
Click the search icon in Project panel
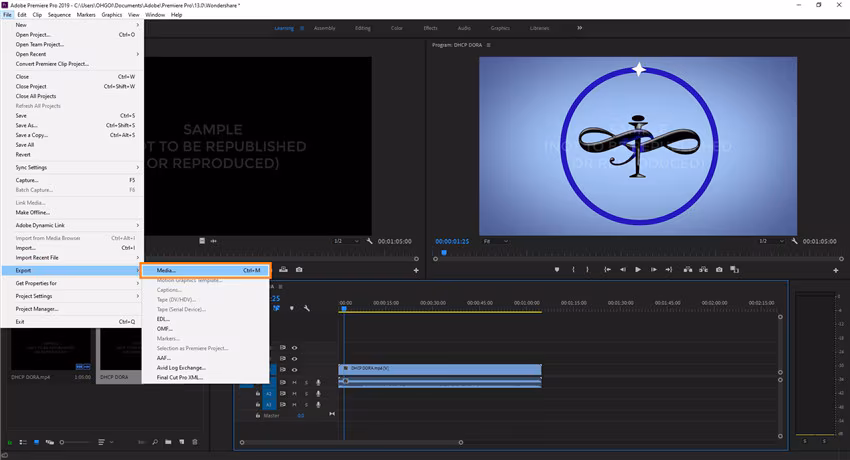click(x=154, y=441)
